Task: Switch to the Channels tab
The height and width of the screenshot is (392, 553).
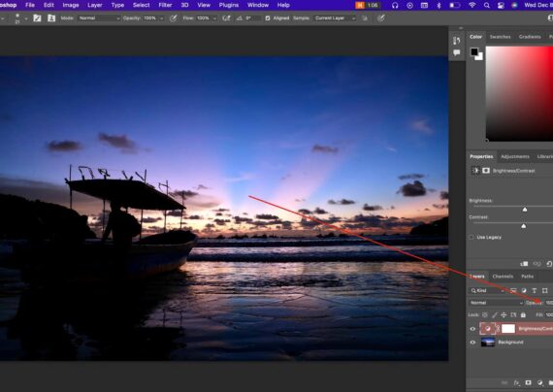Action: coord(503,277)
